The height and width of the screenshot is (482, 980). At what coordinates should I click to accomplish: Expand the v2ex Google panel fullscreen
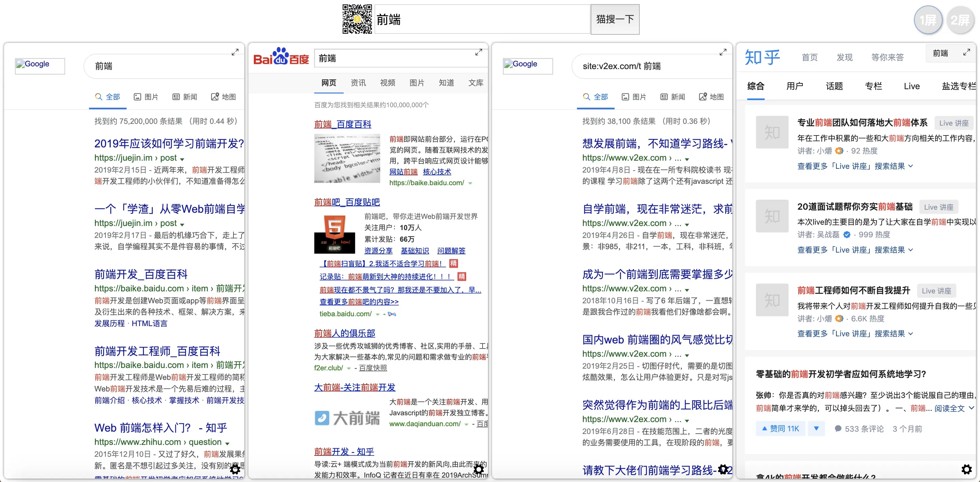(x=723, y=52)
